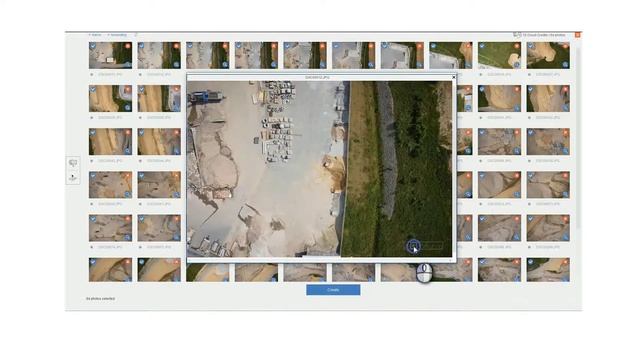Screen dimensions: 640x360
Task: Click the photos selected count text
Action: 100,299
